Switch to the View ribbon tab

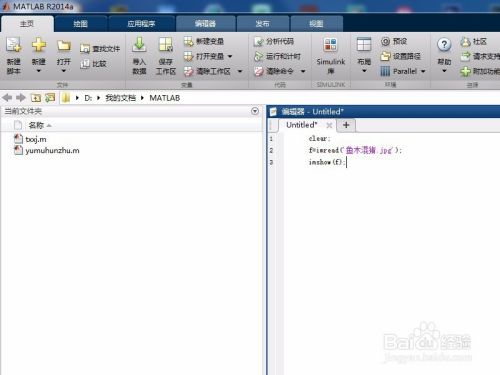coord(316,24)
